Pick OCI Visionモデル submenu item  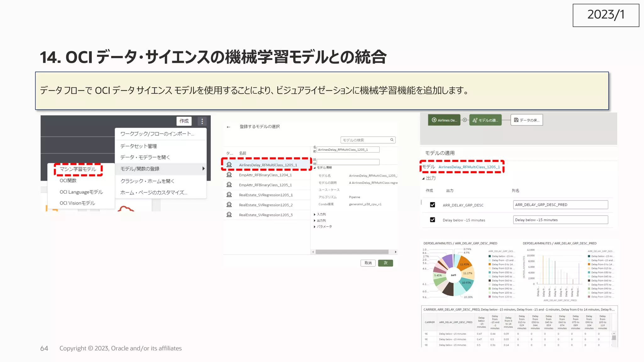[x=77, y=203]
